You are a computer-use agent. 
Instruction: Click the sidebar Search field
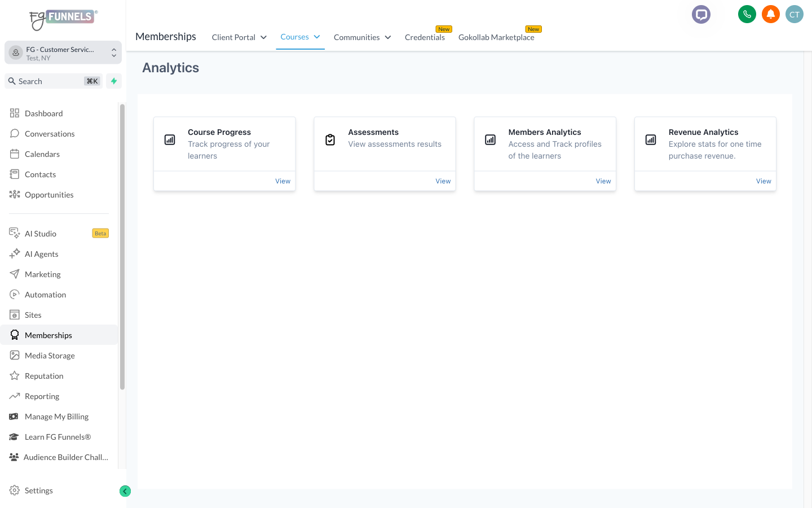click(x=54, y=81)
